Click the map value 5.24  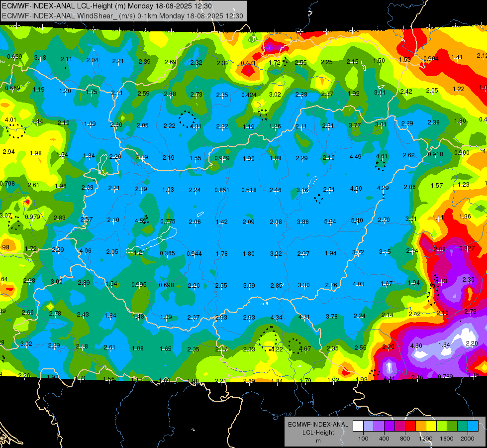pyautogui.click(x=330, y=222)
